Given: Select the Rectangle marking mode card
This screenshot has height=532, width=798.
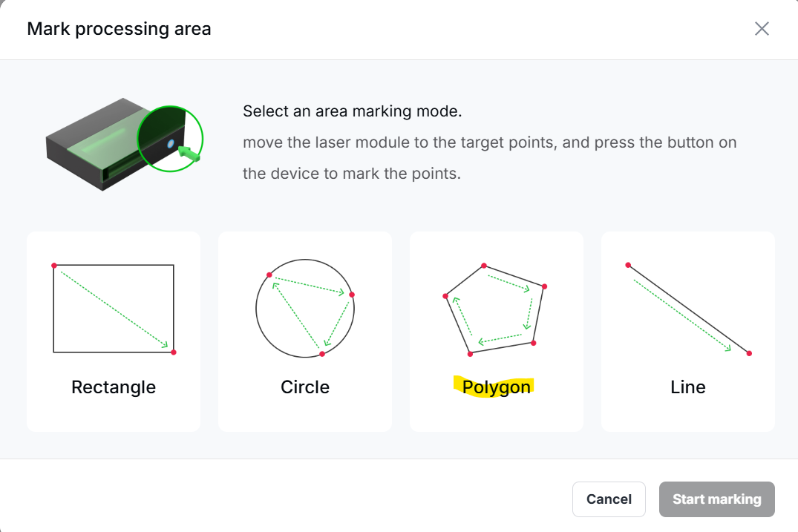Looking at the screenshot, I should [x=114, y=332].
